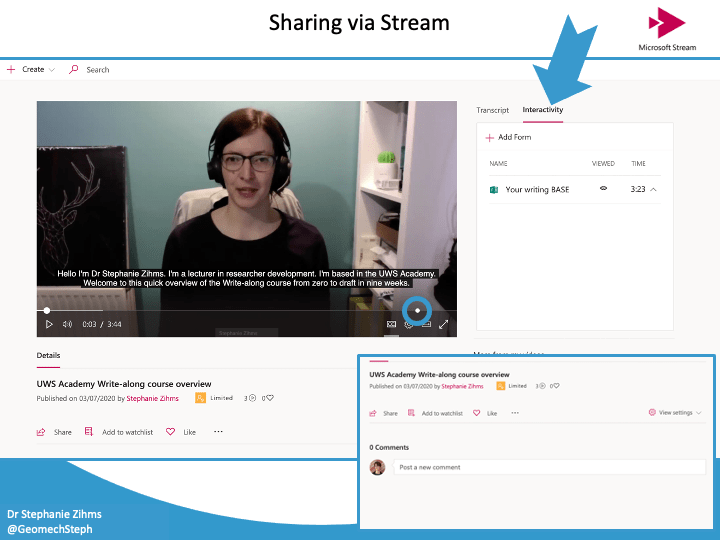Toggle the Like heart in the inset panel
This screenshot has height=540, width=720.
477,413
